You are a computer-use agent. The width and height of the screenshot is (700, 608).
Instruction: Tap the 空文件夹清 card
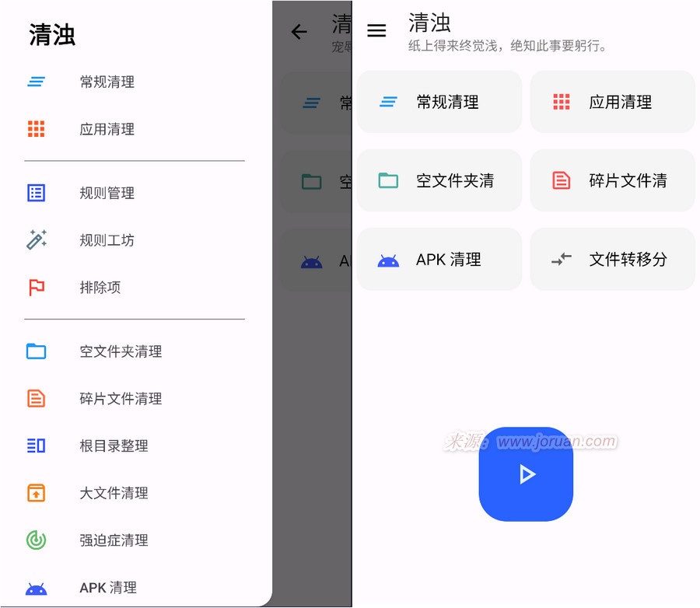439,180
